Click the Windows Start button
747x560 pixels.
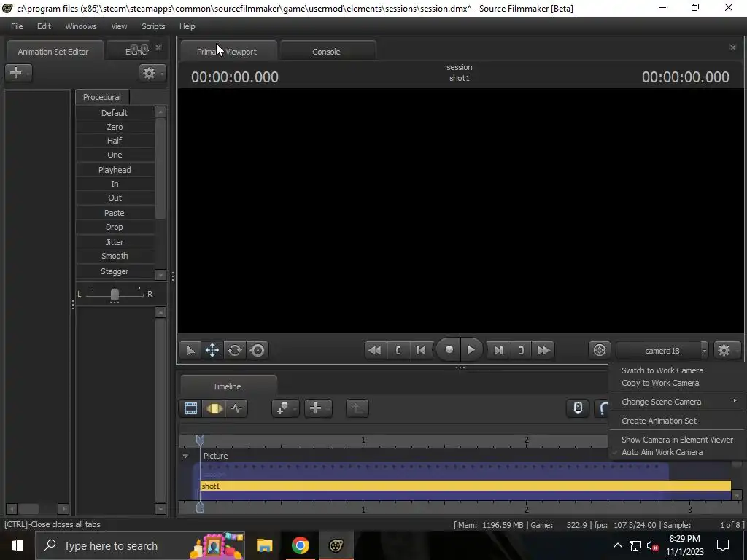(18, 545)
